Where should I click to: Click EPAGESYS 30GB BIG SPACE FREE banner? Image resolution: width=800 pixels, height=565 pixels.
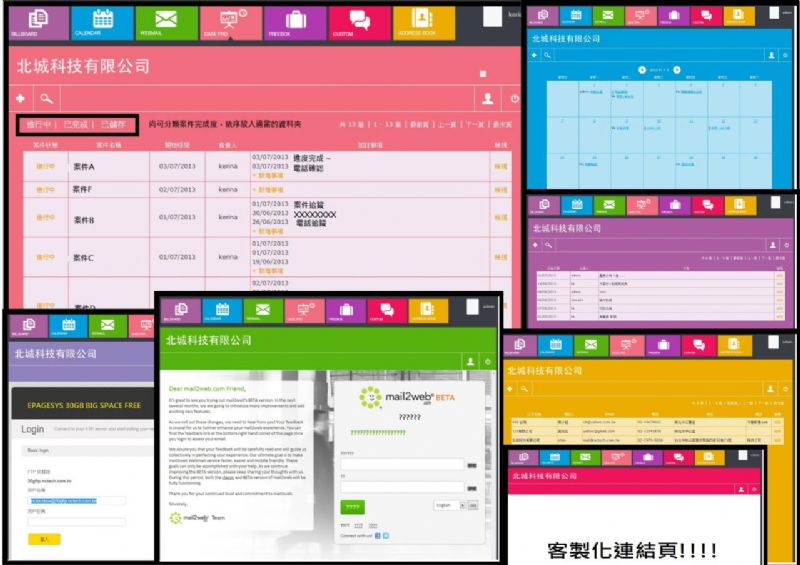click(x=84, y=405)
